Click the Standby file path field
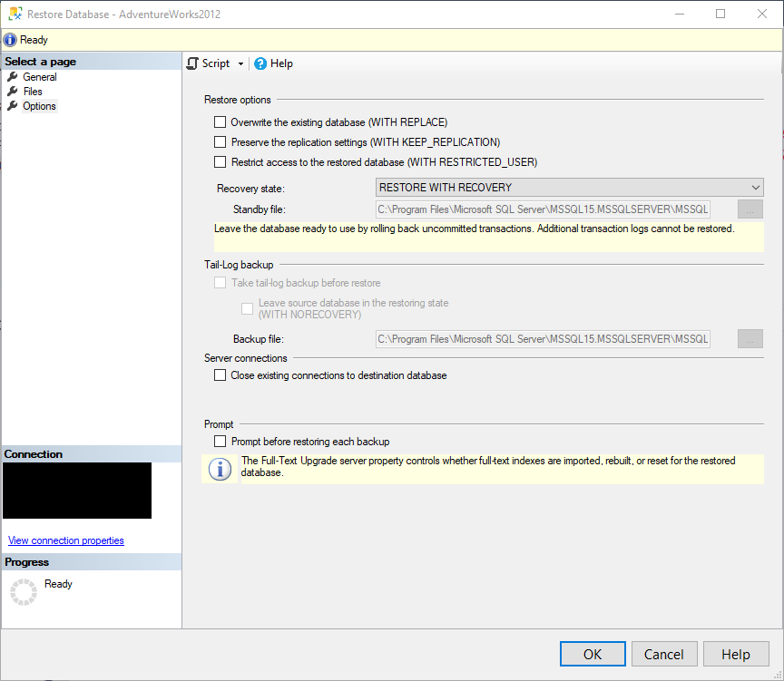 [543, 209]
